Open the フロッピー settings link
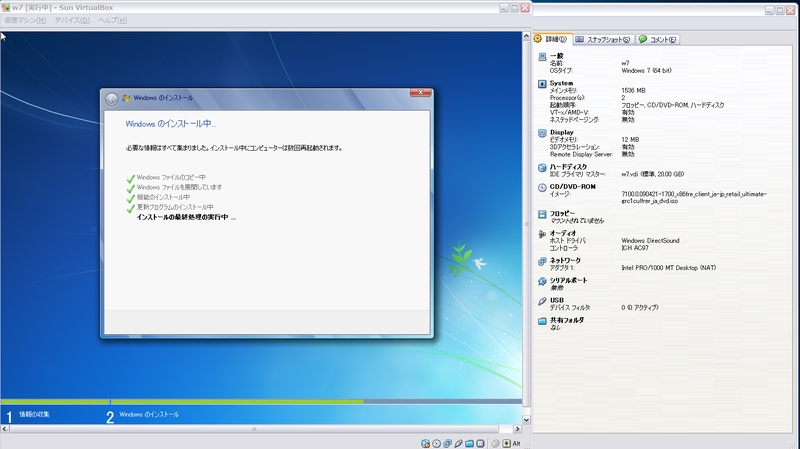The image size is (800, 449). pos(562,214)
